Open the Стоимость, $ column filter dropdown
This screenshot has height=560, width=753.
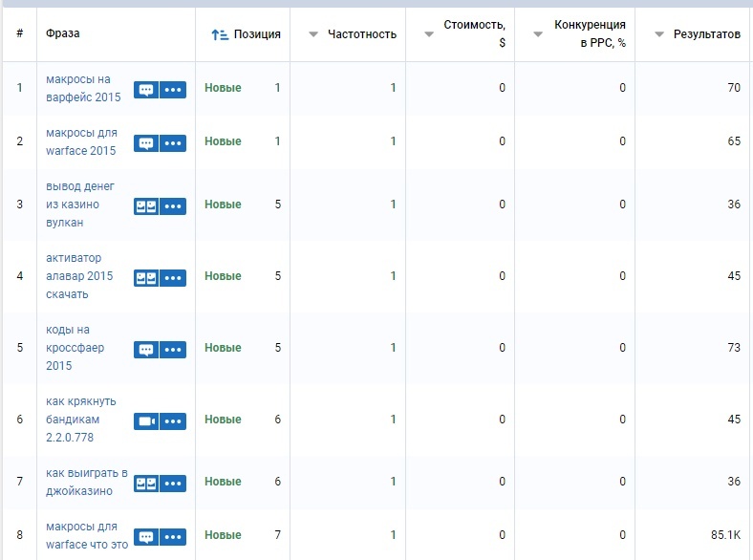pyautogui.click(x=429, y=34)
